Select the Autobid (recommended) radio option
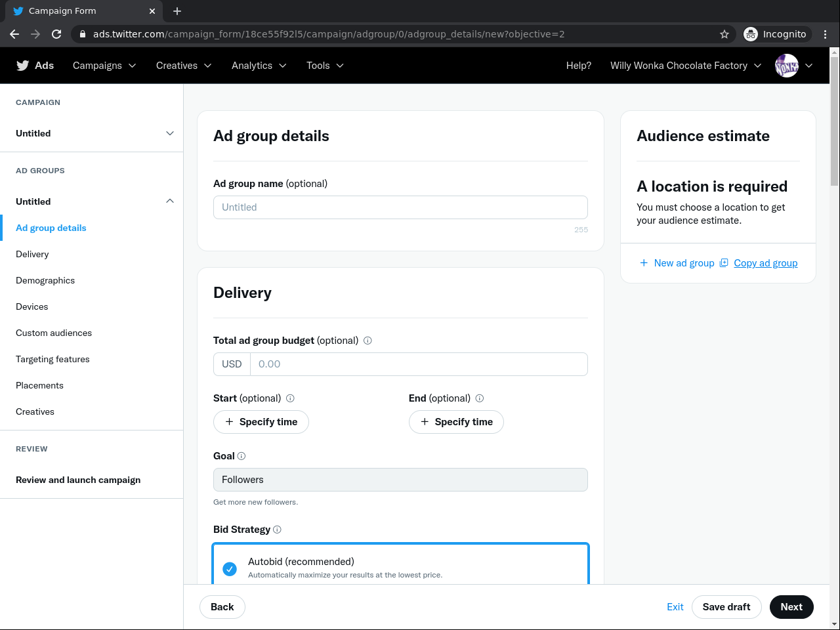Screen dimensions: 840x630 coord(230,568)
